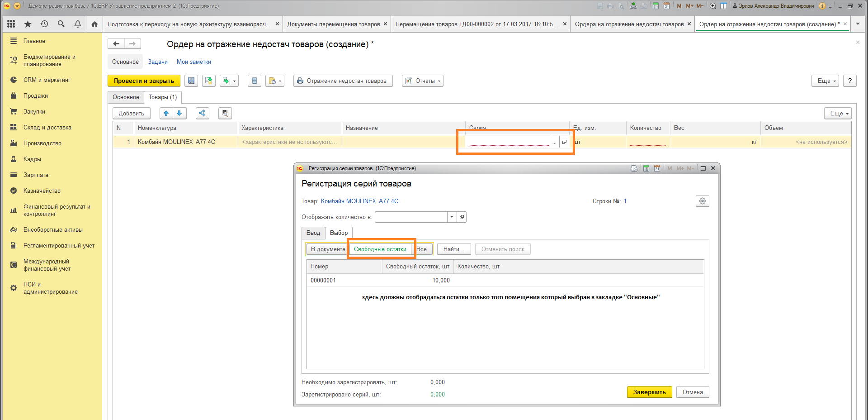Move the row up with blue arrow
Viewport: 868px width, 420px height.
coord(166,113)
